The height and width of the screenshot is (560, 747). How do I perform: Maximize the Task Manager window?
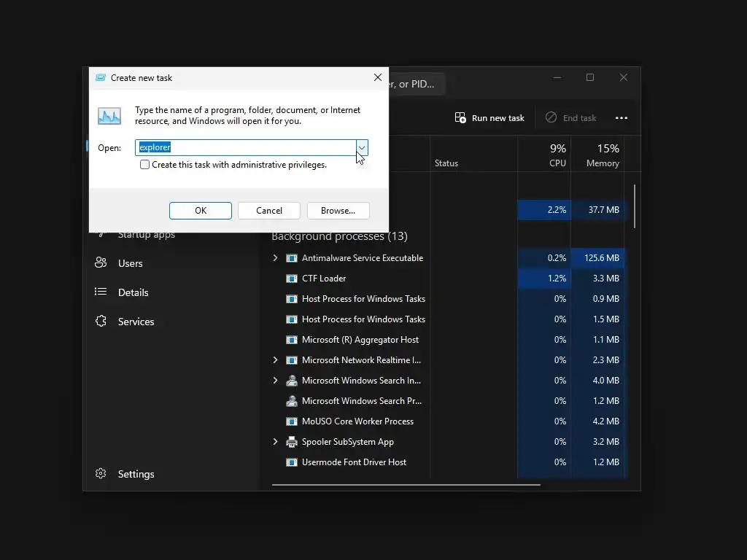[590, 77]
